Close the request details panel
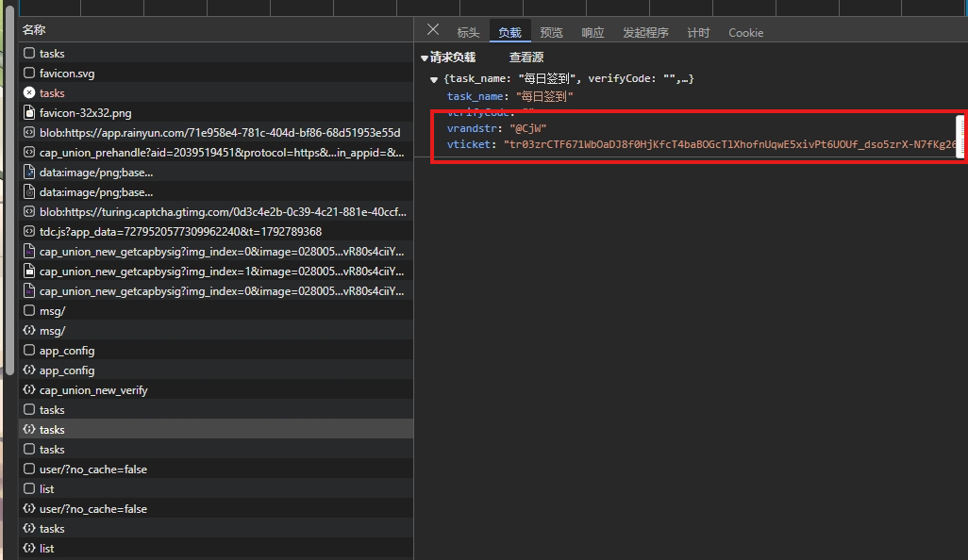Screen dimensions: 968x560 point(433,30)
